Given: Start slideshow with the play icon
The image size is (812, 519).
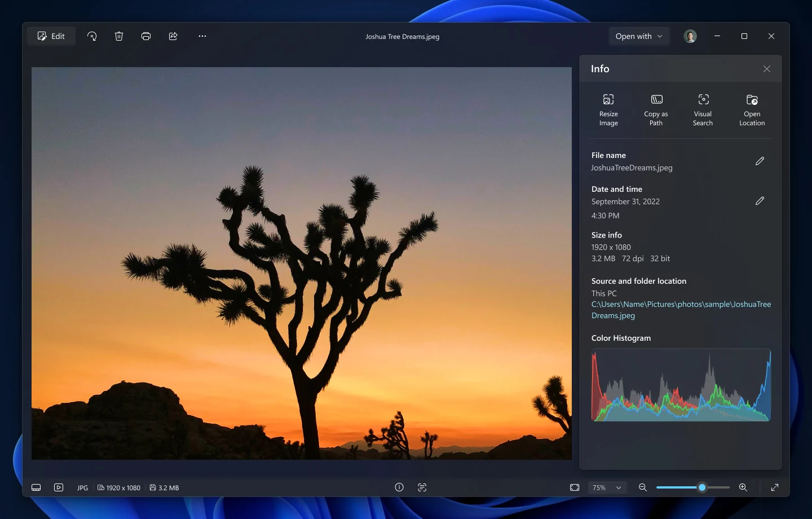Looking at the screenshot, I should 59,487.
